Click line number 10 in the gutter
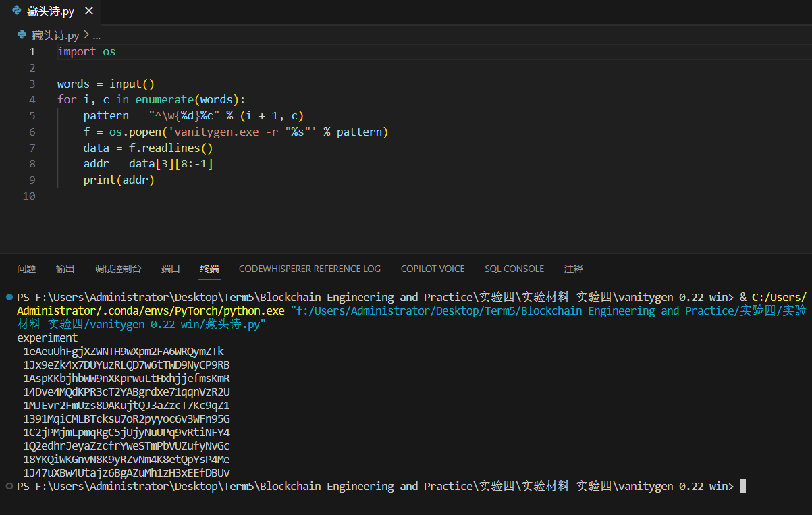This screenshot has height=515, width=812. click(x=29, y=196)
